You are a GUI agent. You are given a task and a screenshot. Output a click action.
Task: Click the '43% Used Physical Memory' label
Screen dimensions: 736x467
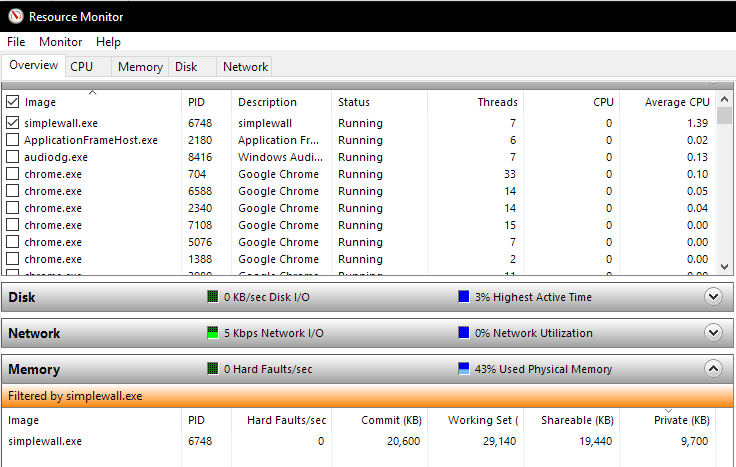click(x=543, y=369)
